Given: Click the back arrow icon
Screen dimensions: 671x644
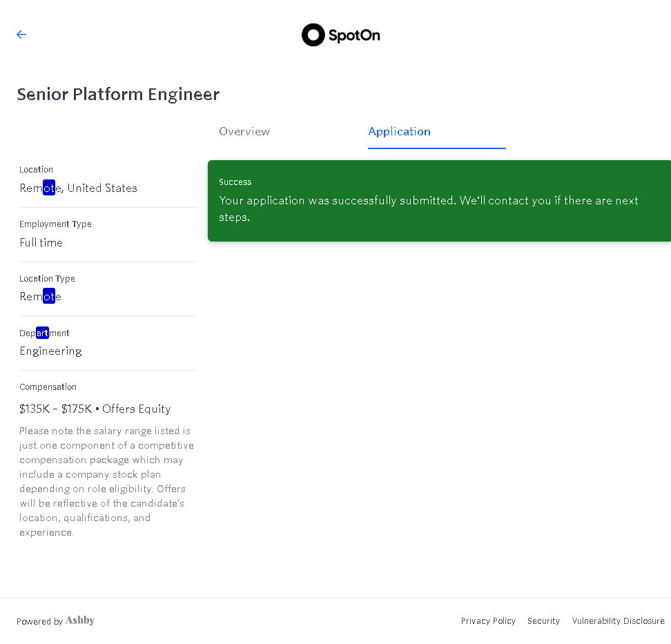Looking at the screenshot, I should (21, 35).
